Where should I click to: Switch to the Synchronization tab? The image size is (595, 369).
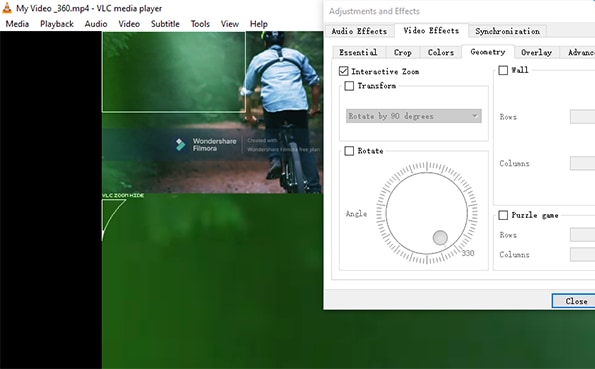507,31
